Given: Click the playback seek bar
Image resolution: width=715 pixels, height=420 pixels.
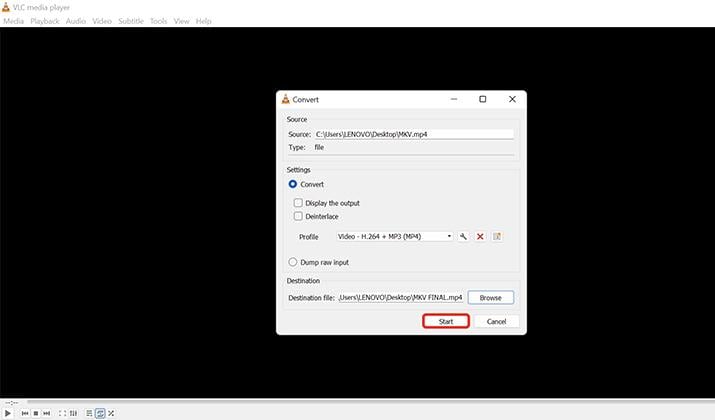Looking at the screenshot, I should pos(370,402).
